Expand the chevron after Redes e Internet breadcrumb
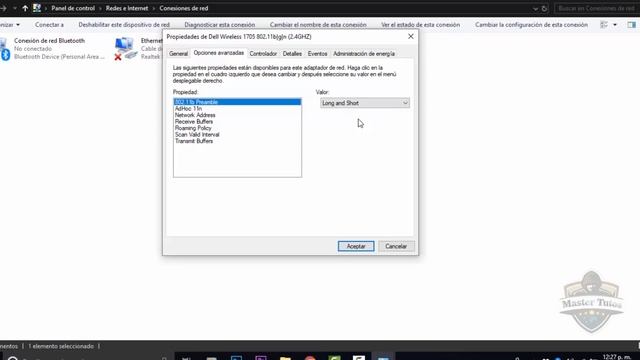640x360 pixels. pyautogui.click(x=154, y=8)
